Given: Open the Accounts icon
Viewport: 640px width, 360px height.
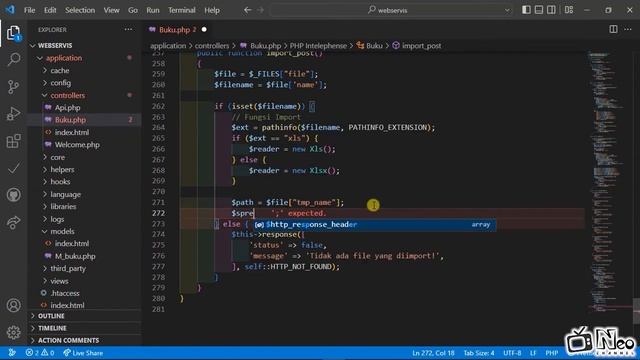Looking at the screenshot, I should click(x=13, y=305).
